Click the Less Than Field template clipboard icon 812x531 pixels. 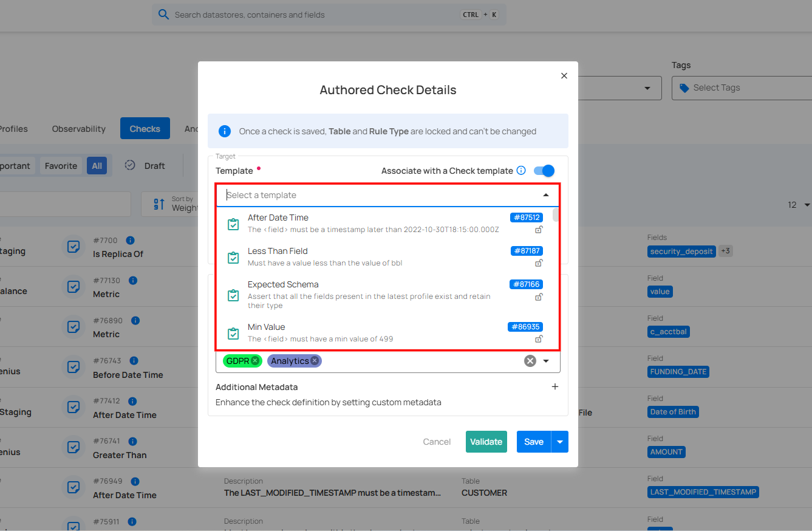[233, 257]
